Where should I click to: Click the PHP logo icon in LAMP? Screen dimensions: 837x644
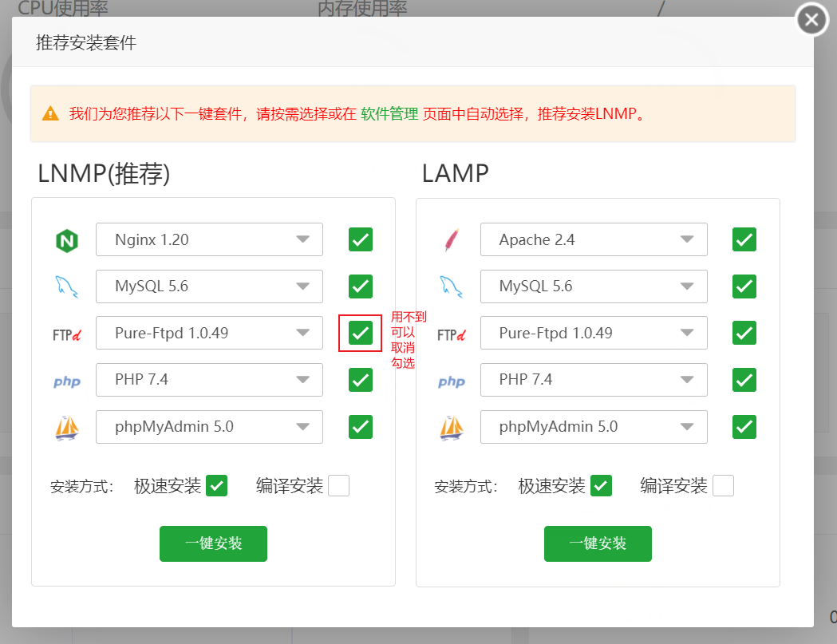pyautogui.click(x=451, y=381)
